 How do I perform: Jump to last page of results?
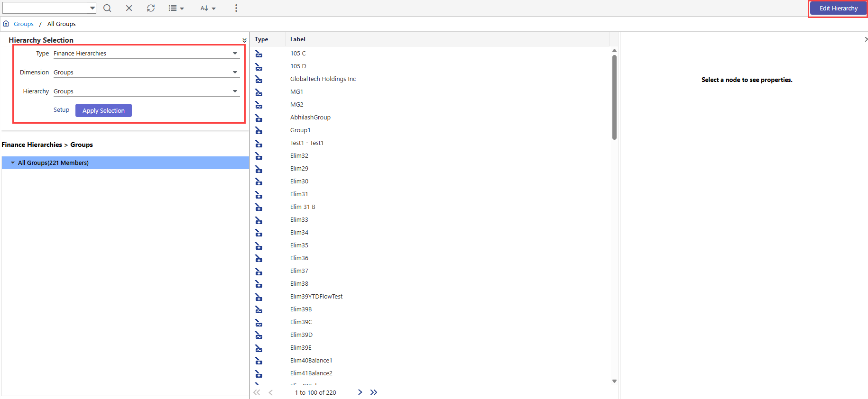374,392
